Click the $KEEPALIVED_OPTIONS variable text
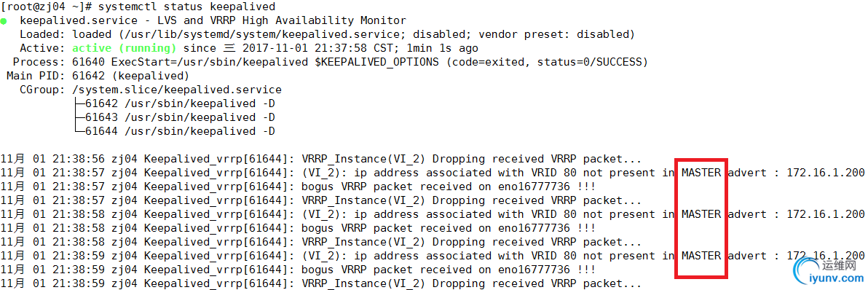The image size is (868, 290). click(x=377, y=62)
